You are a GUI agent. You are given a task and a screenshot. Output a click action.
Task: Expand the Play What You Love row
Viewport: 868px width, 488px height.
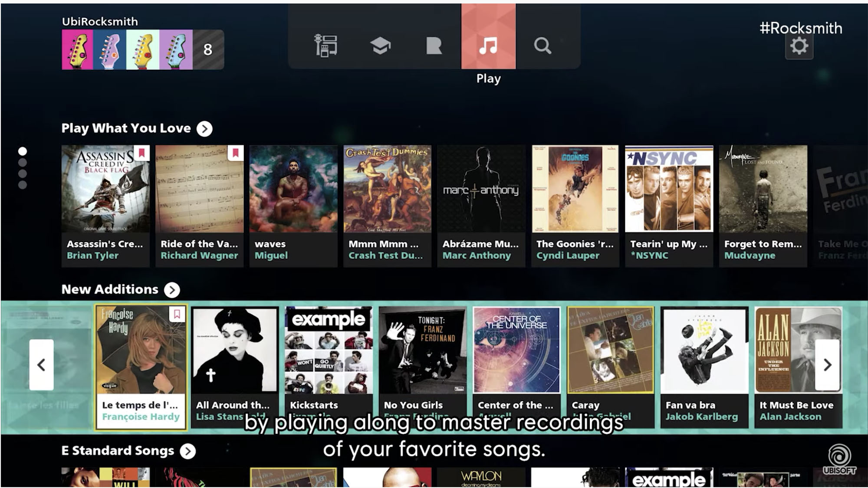point(204,129)
